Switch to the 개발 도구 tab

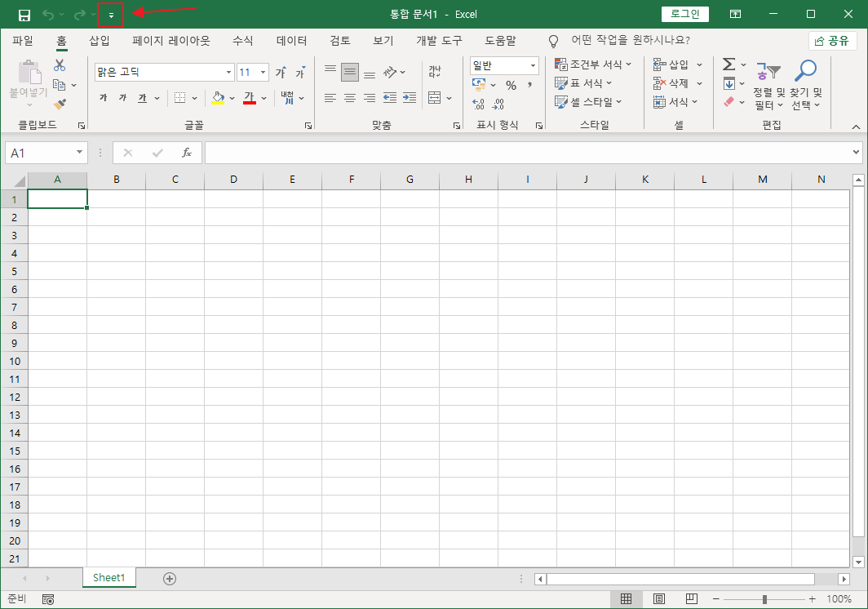coord(439,41)
